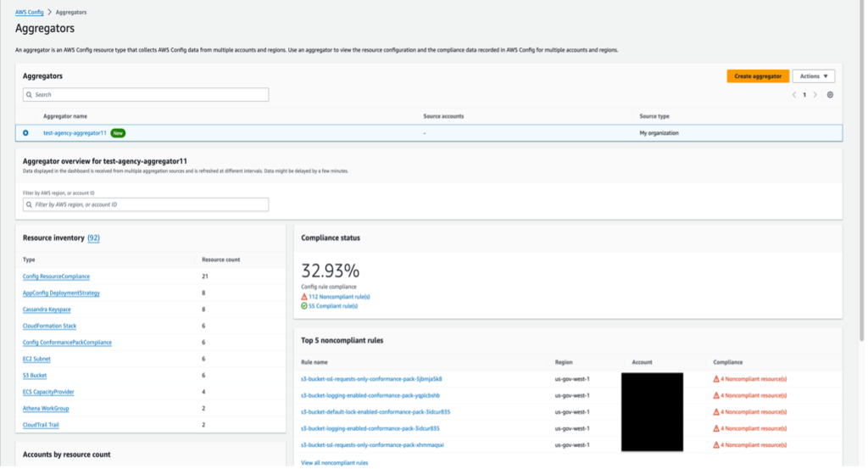Viewport: 868px width, 469px height.
Task: Open the table settings gear icon
Action: pos(830,95)
